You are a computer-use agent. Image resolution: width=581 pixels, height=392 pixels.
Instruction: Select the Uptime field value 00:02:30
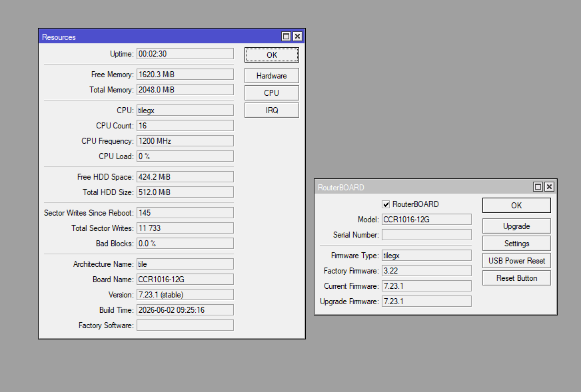pyautogui.click(x=185, y=54)
